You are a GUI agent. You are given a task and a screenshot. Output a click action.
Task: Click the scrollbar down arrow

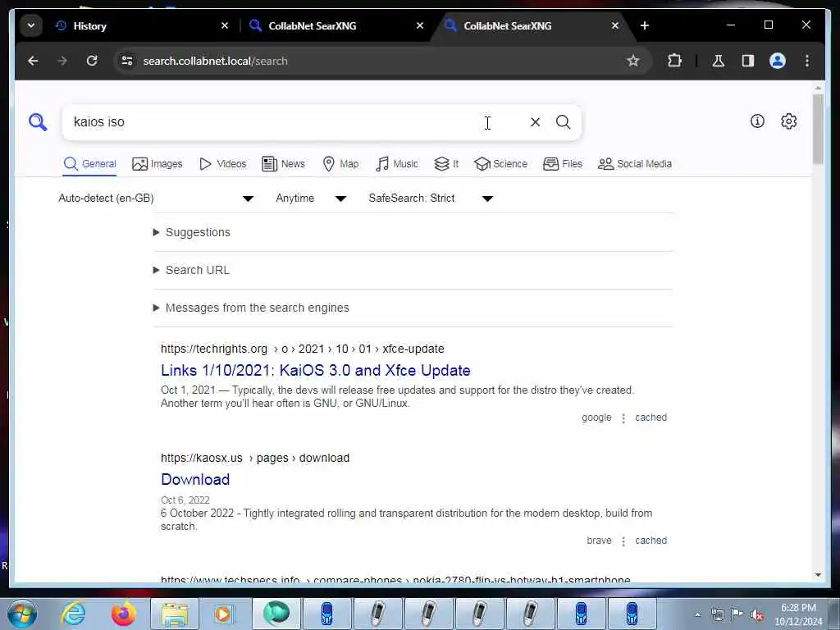[x=818, y=575]
